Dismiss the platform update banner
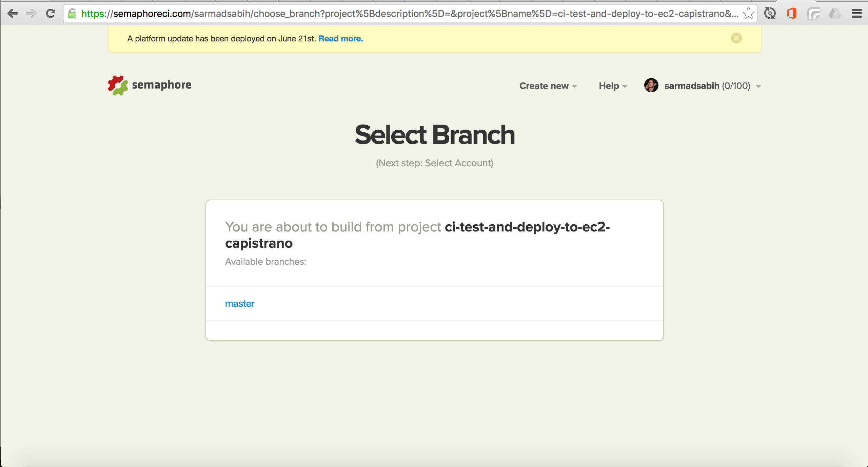The image size is (868, 467). [736, 38]
